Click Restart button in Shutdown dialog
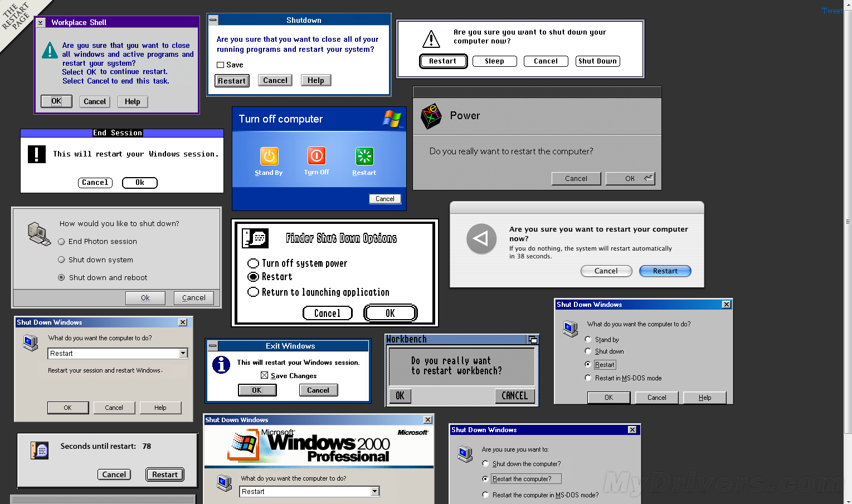The width and height of the screenshot is (852, 504). click(x=232, y=81)
